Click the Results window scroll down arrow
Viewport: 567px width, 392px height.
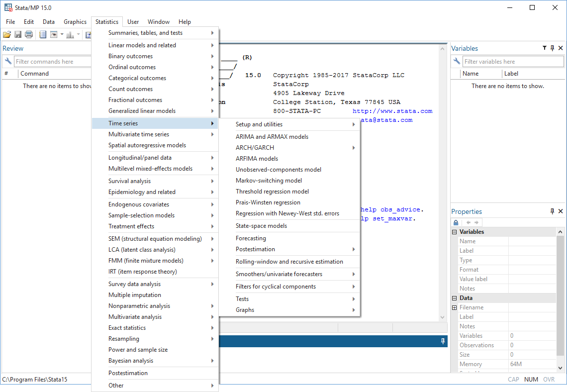click(443, 317)
